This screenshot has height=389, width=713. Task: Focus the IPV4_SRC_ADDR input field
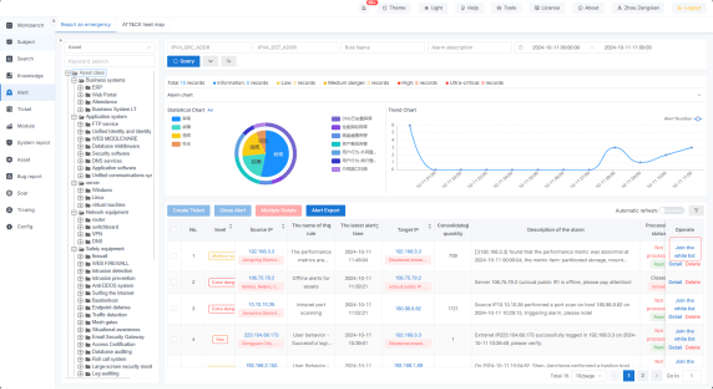coord(209,47)
